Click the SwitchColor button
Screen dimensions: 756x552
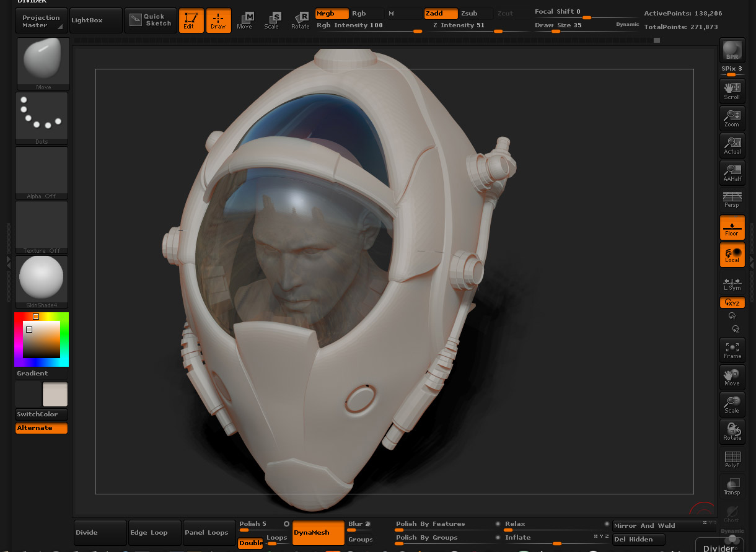[42, 414]
